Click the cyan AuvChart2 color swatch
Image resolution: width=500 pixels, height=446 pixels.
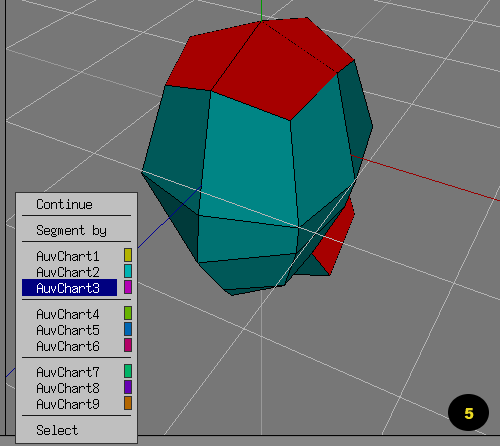[x=128, y=271]
